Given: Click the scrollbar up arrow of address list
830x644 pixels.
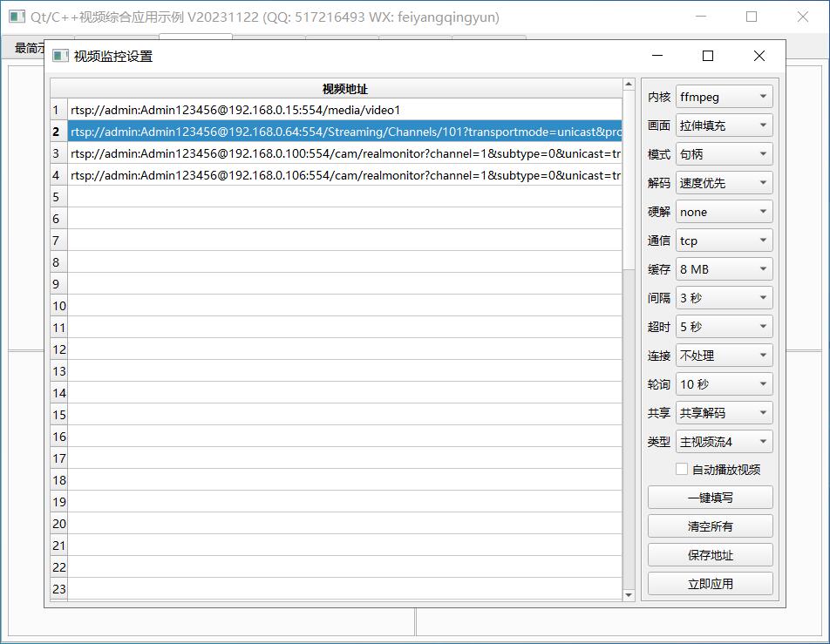Looking at the screenshot, I should tap(629, 85).
